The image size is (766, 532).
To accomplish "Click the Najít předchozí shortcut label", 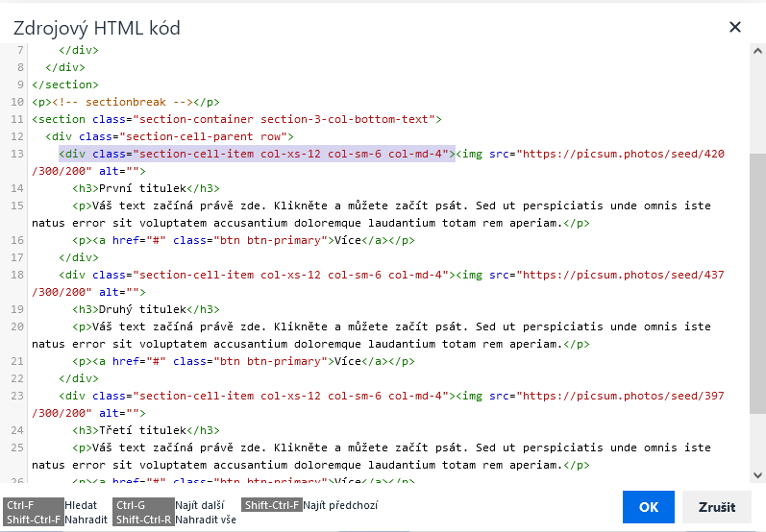I will coord(340,504).
